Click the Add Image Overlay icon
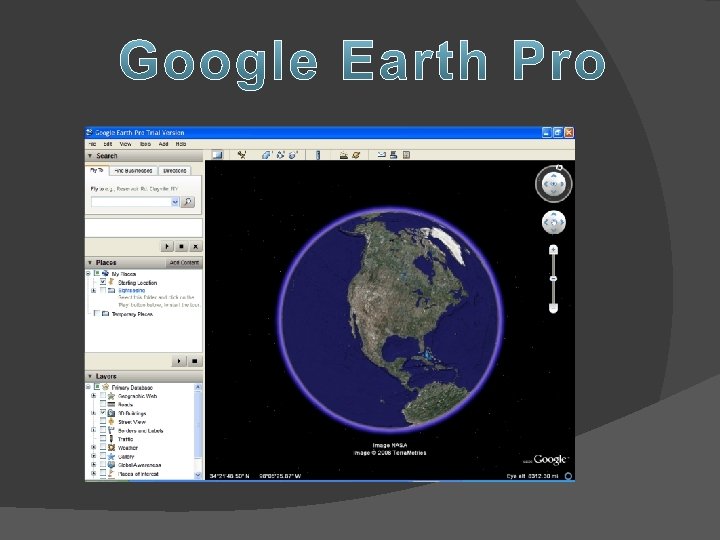720x540 pixels. tap(293, 155)
